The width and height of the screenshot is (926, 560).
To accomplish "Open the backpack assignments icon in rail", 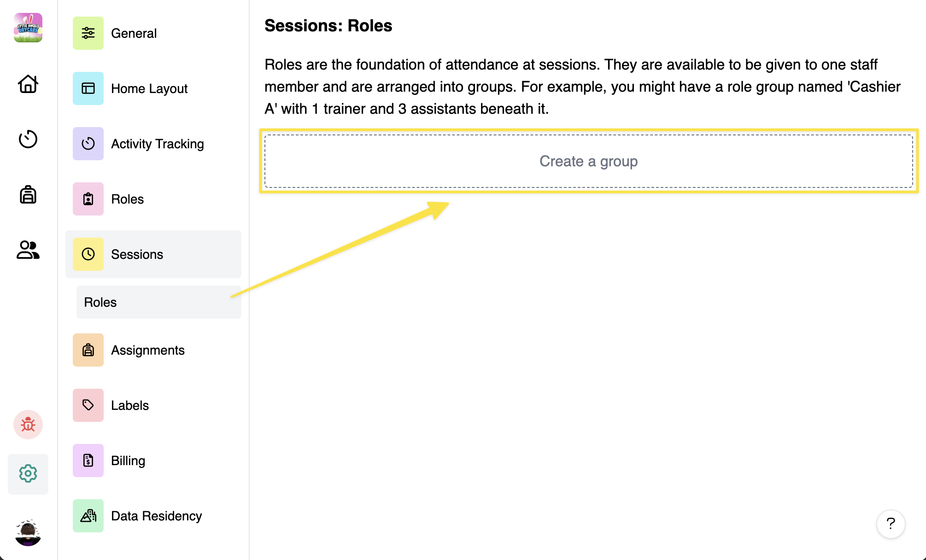I will click(x=28, y=194).
